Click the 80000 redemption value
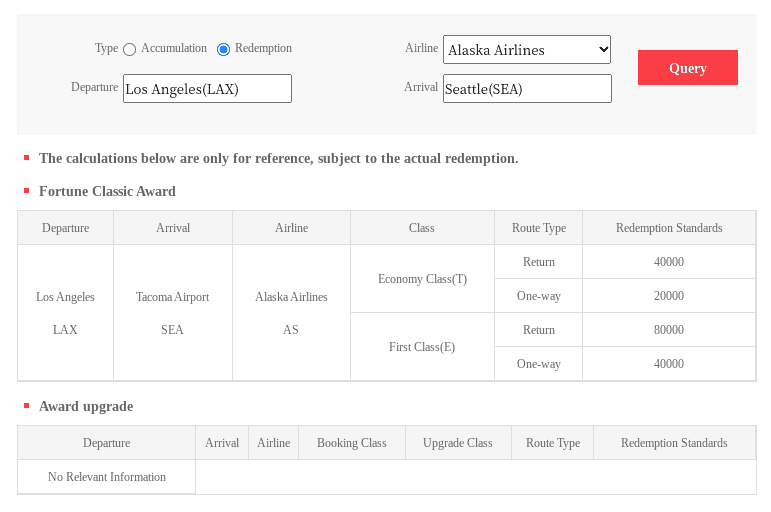Viewport: 771px width, 512px height. [668, 330]
